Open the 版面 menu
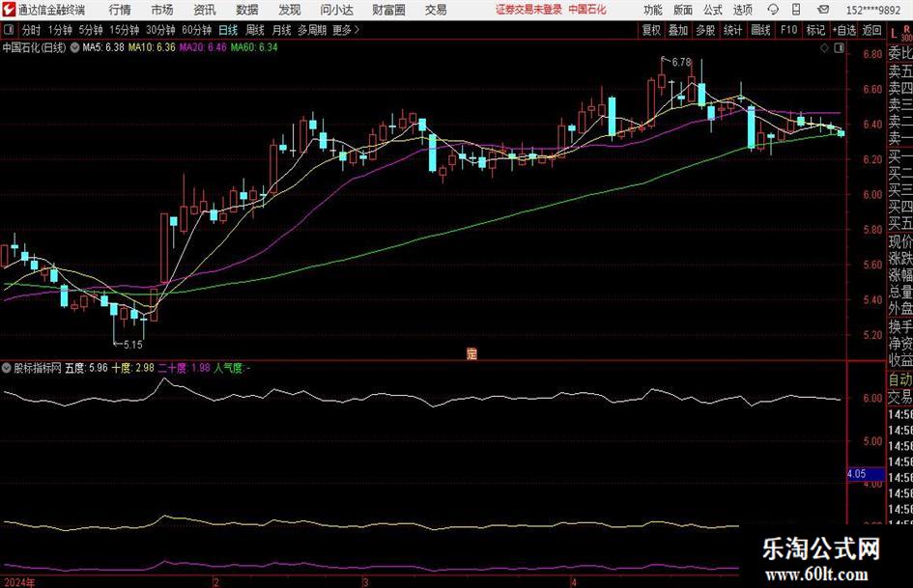 point(683,10)
